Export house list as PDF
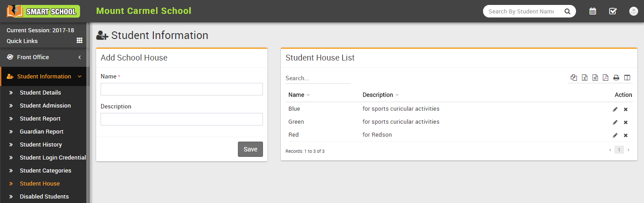Screen dimensions: 644x203 (x=606, y=78)
